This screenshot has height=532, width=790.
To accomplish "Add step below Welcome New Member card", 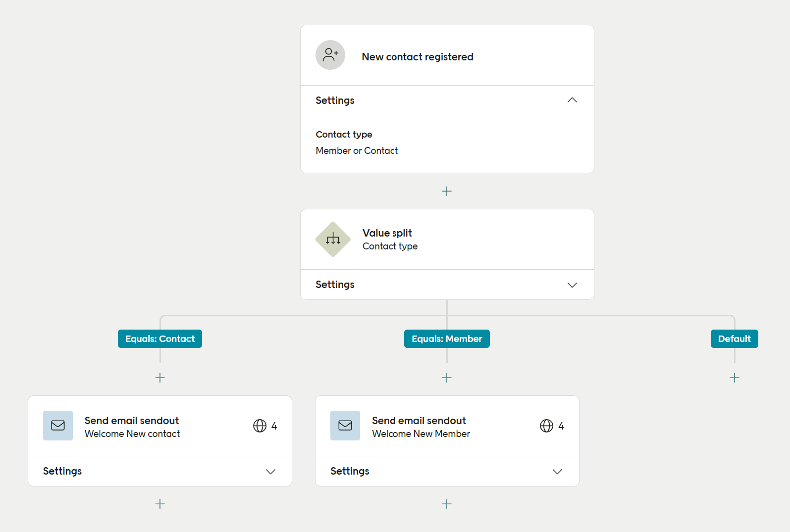I will pos(447,504).
